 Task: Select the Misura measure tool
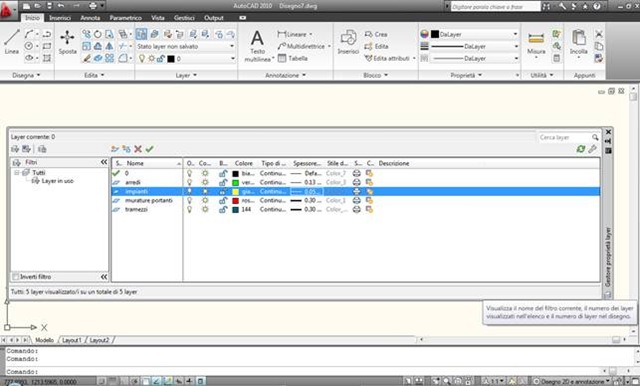(x=536, y=42)
